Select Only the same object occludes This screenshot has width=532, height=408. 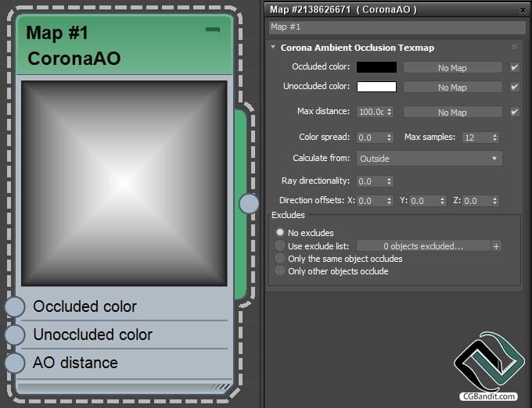(x=280, y=258)
